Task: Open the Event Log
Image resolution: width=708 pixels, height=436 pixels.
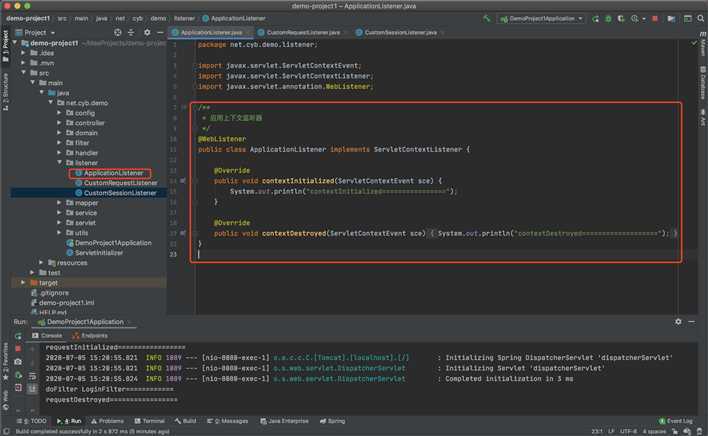Action: coord(675,421)
